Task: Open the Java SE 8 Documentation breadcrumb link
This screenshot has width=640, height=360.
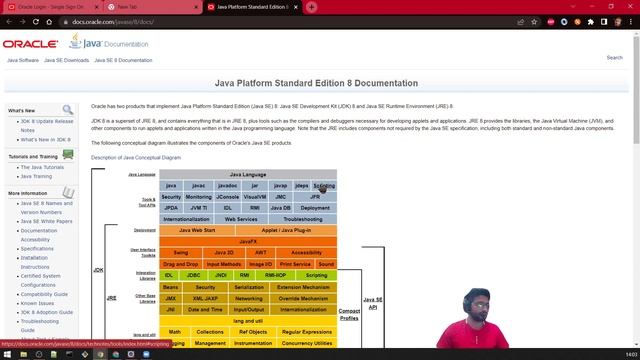Action: (123, 60)
